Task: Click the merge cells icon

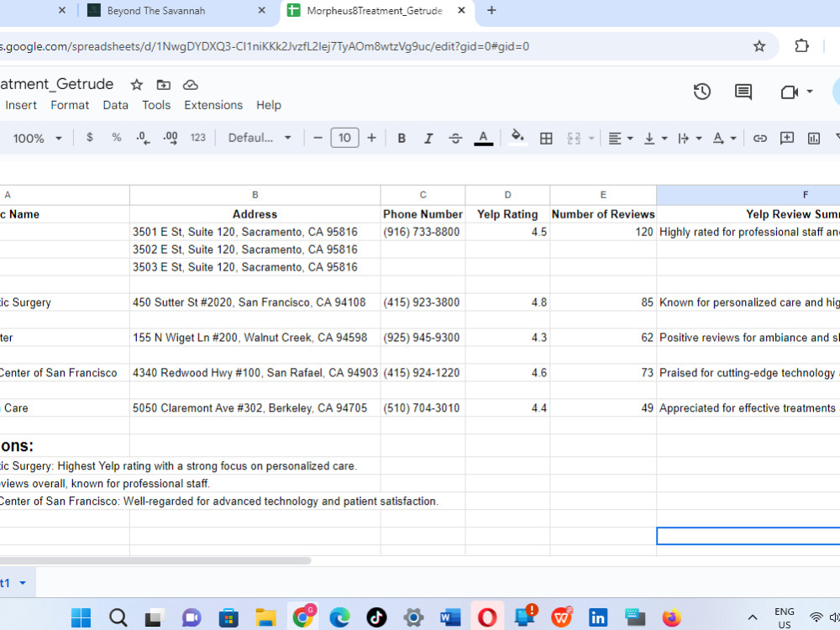Action: pyautogui.click(x=574, y=139)
